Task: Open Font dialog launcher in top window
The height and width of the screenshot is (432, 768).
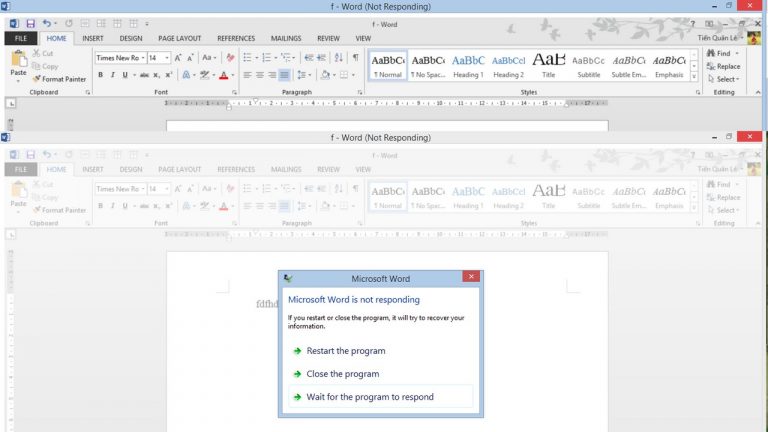Action: point(234,92)
